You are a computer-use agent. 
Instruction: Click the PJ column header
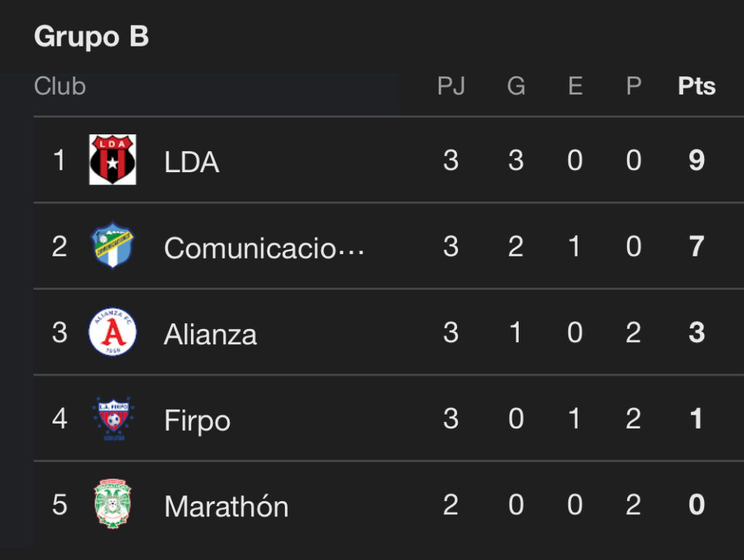(450, 86)
